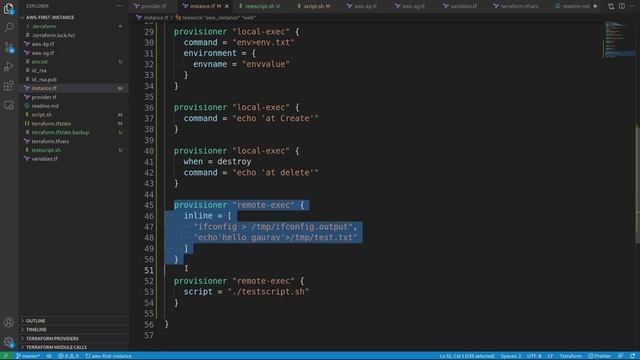Open provider.tf file in explorer

coord(44,97)
